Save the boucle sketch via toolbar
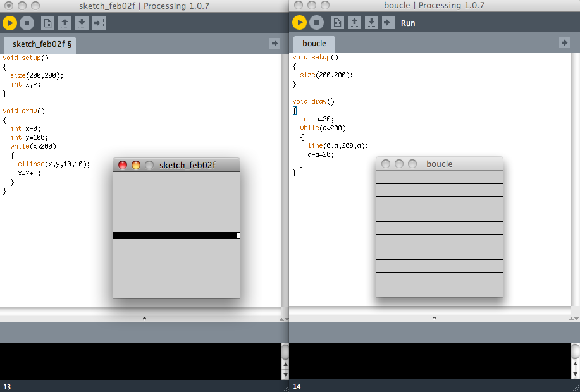Viewport: 580px width, 392px height. tap(372, 23)
